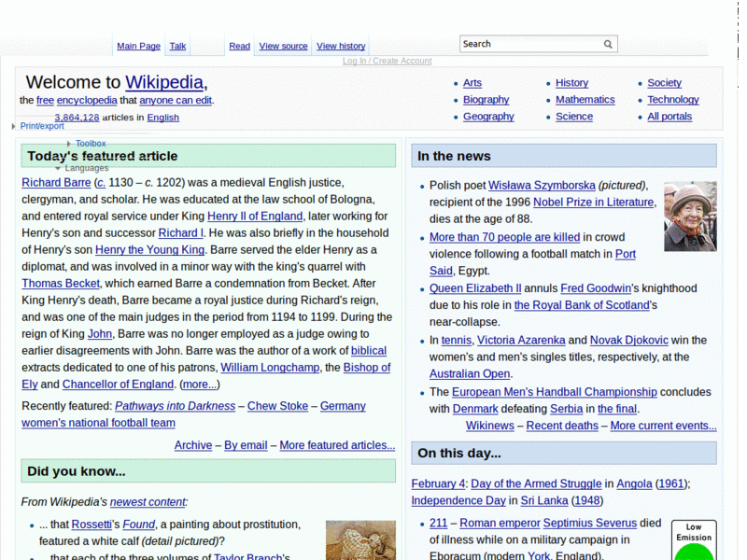Open the Technology portal link
Image resolution: width=747 pixels, height=560 pixels.
click(x=673, y=100)
